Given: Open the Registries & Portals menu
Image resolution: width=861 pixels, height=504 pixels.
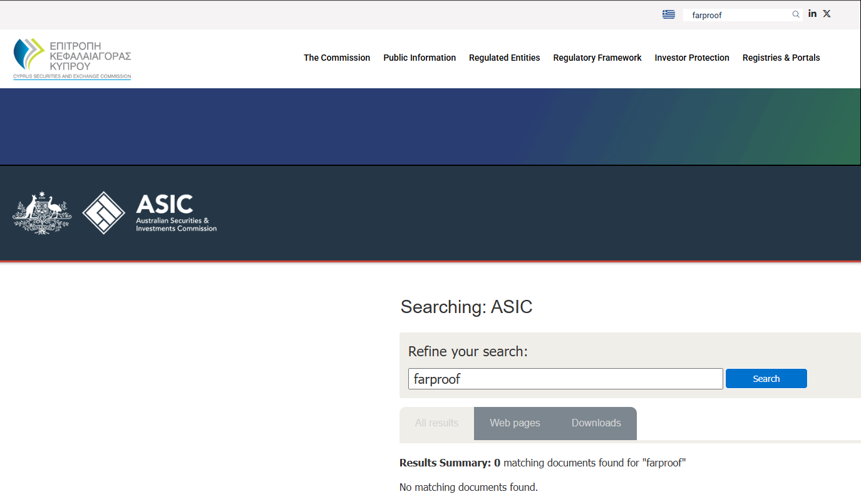Looking at the screenshot, I should [781, 58].
